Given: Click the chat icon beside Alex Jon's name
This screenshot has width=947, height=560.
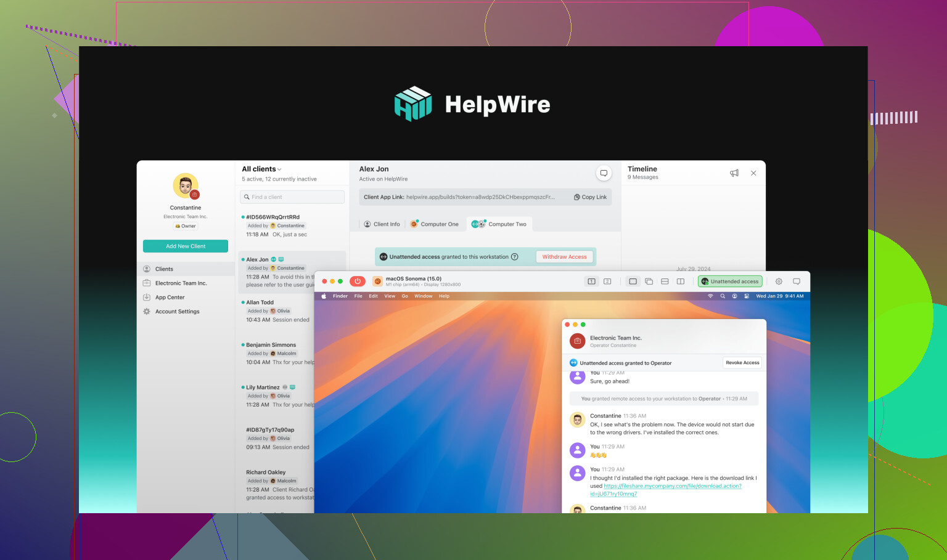Looking at the screenshot, I should (x=604, y=173).
